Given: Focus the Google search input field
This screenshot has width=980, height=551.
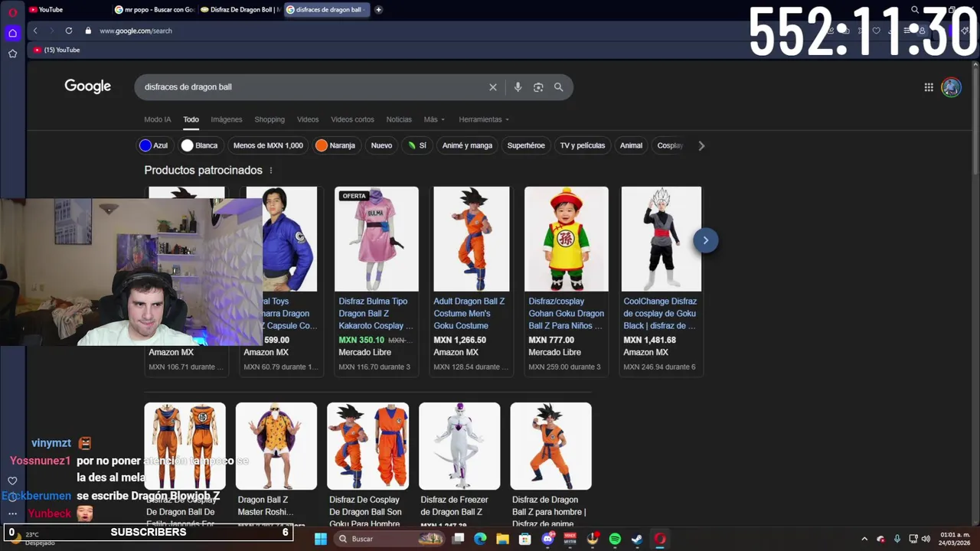Looking at the screenshot, I should click(x=314, y=87).
